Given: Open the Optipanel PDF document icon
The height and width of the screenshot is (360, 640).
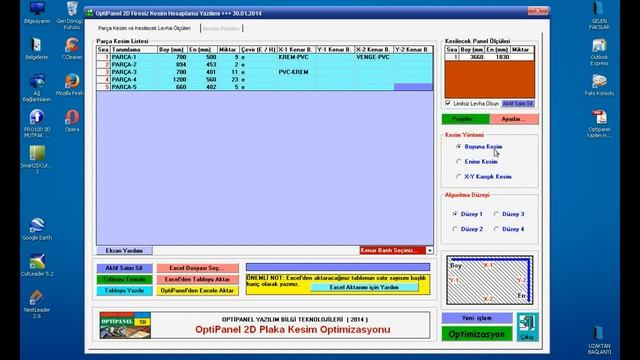Looking at the screenshot, I should click(599, 123).
